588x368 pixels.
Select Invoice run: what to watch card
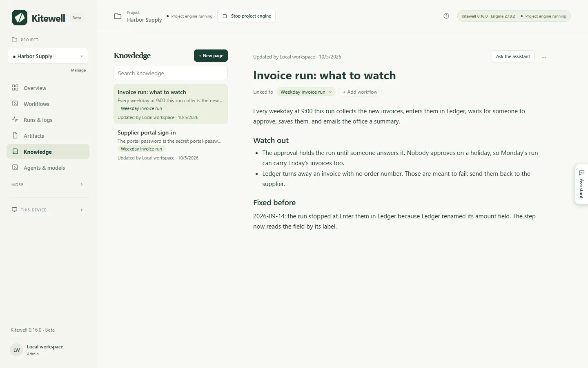point(171,104)
